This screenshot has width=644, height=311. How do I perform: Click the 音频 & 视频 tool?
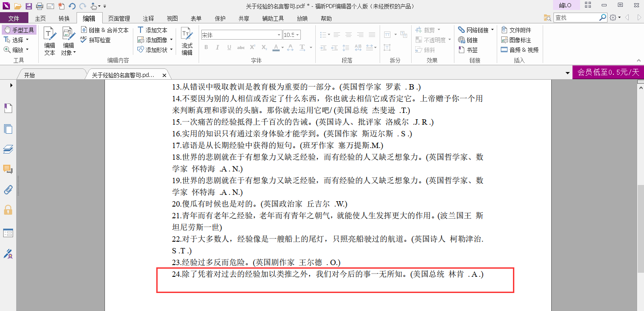(520, 50)
